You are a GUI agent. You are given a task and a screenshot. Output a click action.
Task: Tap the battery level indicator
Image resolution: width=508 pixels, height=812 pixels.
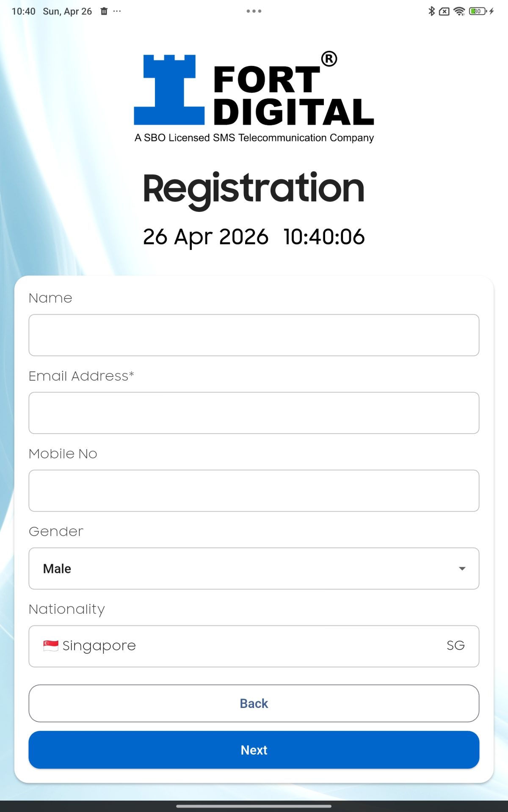pyautogui.click(x=478, y=11)
